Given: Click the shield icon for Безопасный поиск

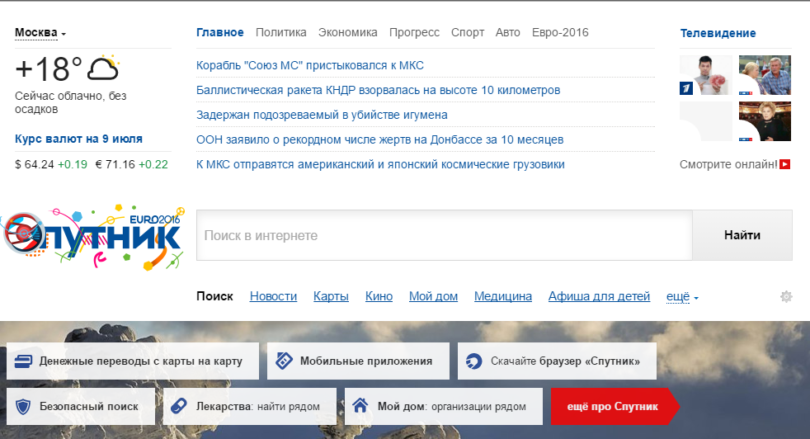Looking at the screenshot, I should (x=23, y=406).
